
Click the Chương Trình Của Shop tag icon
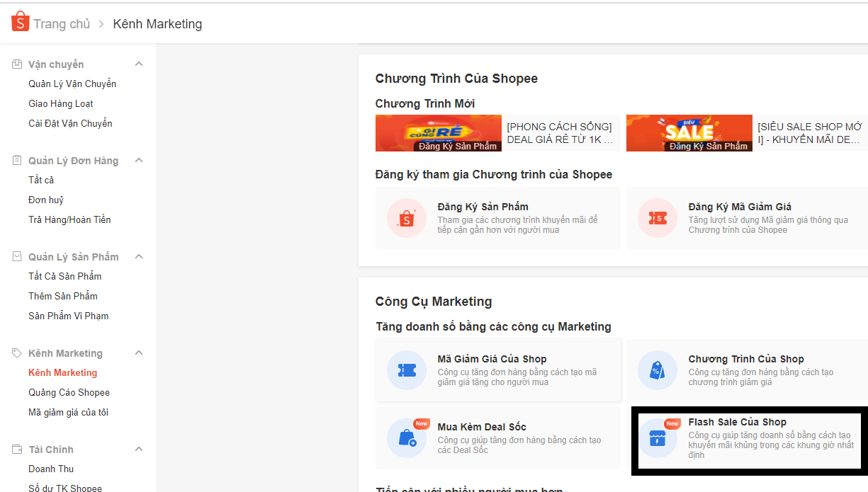point(657,370)
